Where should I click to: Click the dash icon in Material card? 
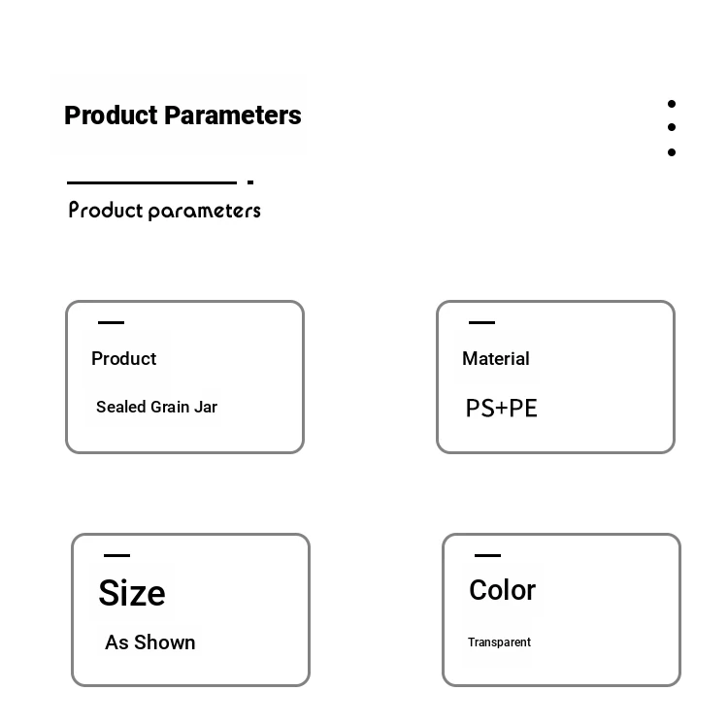(x=481, y=322)
